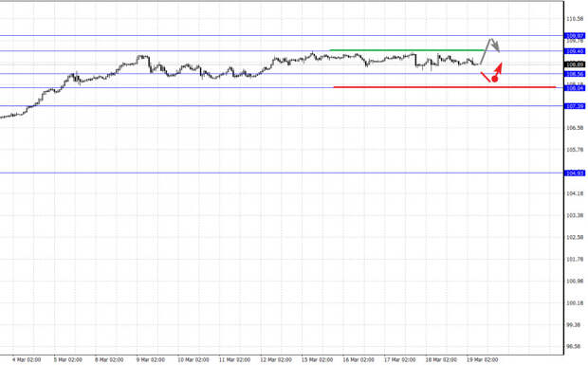Click the 4 Mar 02:00 date label
The image size is (588, 365).
click(x=27, y=359)
